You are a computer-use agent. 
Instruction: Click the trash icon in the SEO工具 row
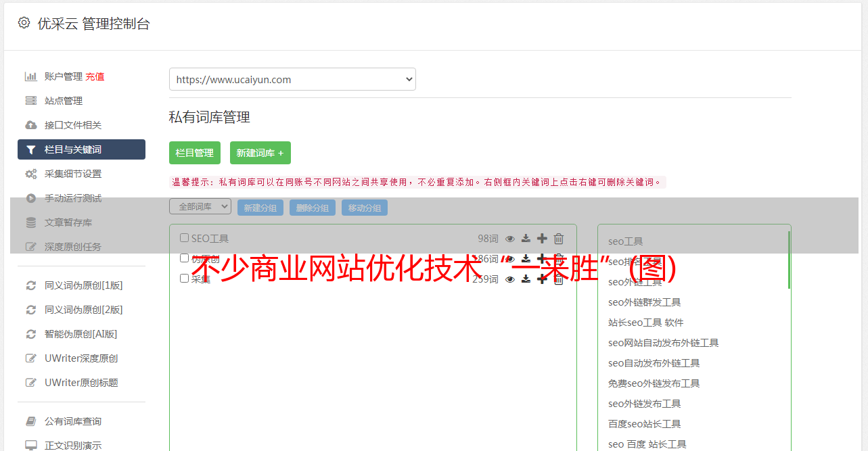(559, 239)
